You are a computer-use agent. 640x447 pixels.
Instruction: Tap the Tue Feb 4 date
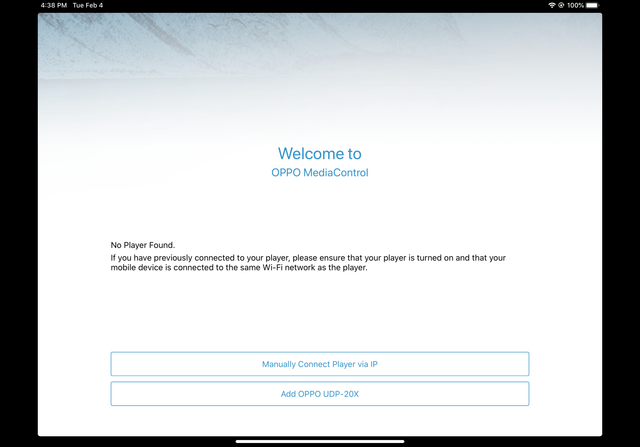coord(88,5)
